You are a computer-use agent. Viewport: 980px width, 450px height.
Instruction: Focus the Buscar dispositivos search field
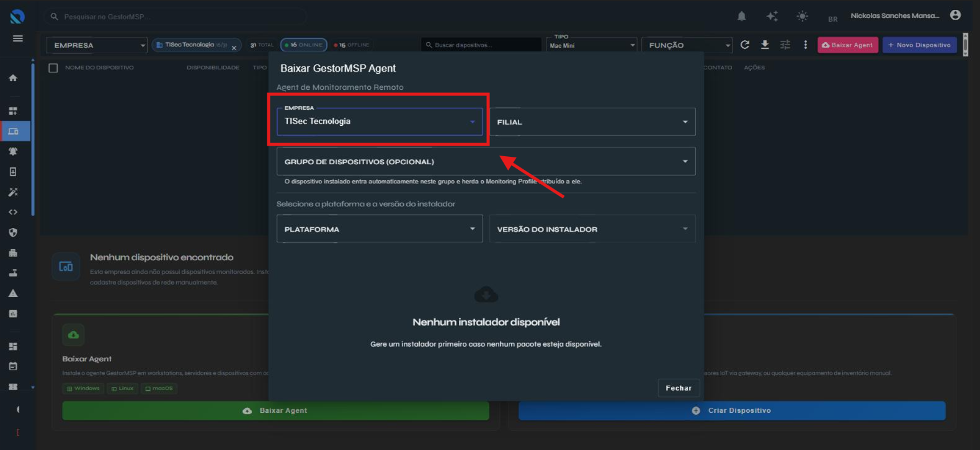click(x=481, y=45)
